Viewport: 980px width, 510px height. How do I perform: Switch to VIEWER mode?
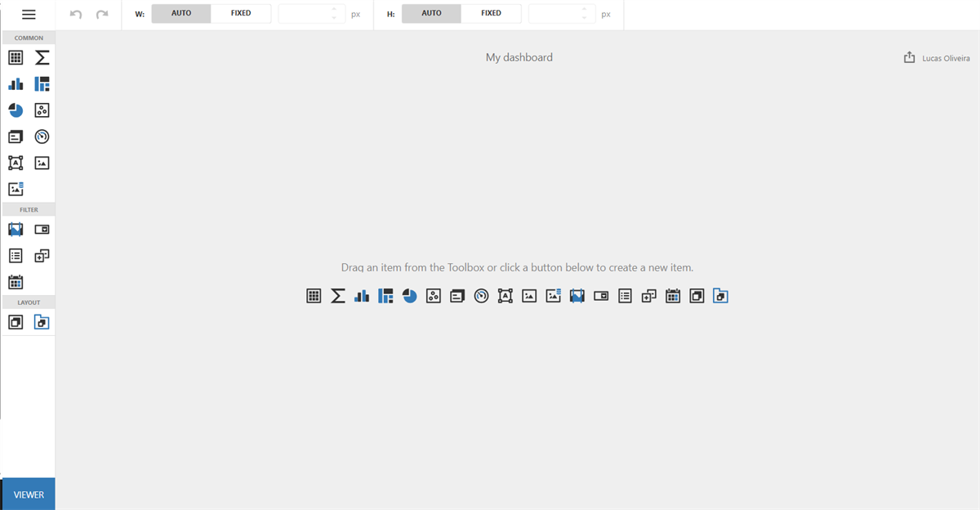coord(29,494)
